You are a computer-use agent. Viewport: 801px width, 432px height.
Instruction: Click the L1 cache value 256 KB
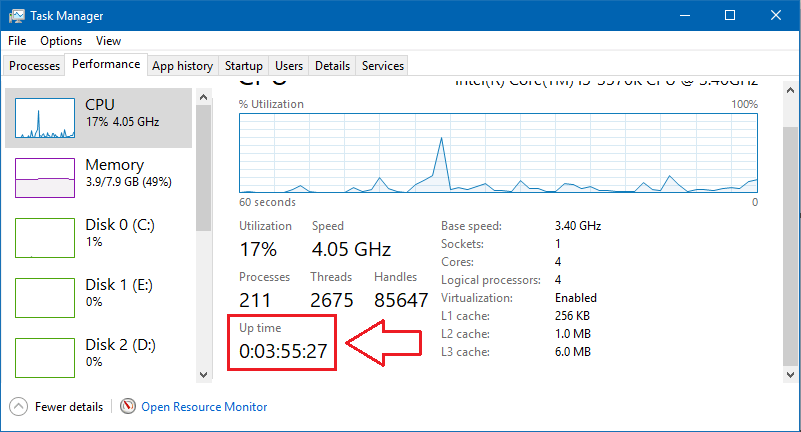point(572,316)
